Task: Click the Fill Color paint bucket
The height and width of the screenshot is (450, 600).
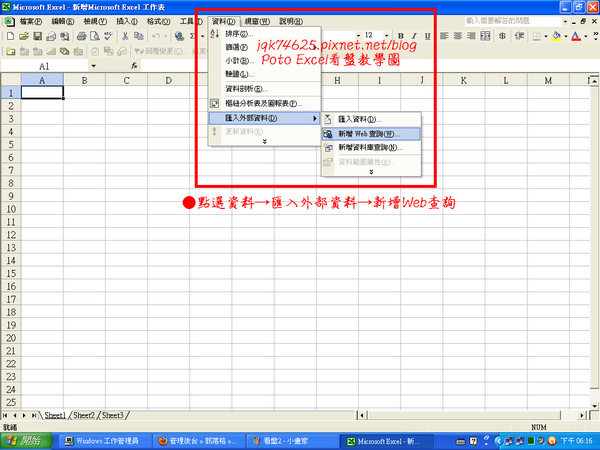Action: click(557, 36)
